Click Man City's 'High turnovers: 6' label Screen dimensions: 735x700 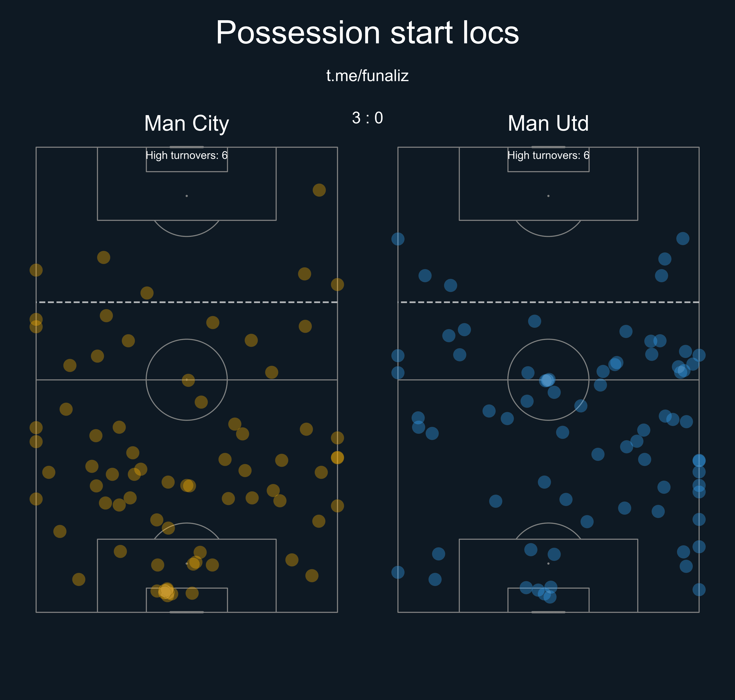click(186, 155)
